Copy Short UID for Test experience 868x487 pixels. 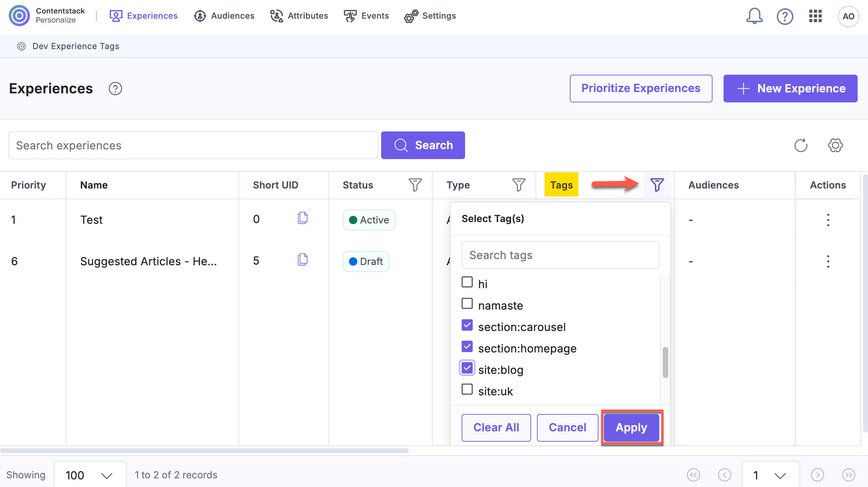click(303, 218)
